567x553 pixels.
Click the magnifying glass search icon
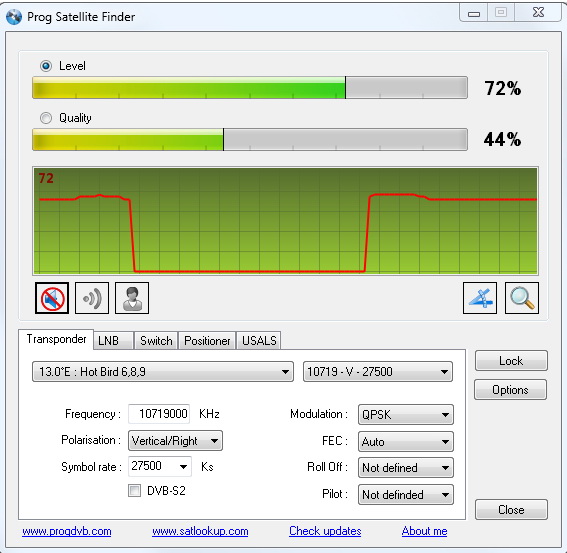[522, 298]
